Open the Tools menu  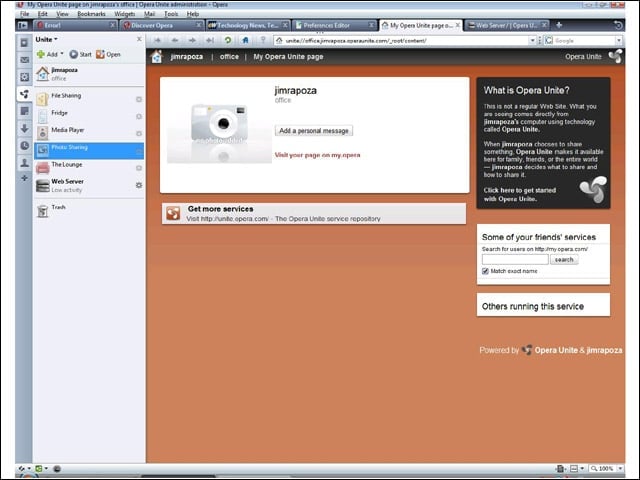coord(171,13)
